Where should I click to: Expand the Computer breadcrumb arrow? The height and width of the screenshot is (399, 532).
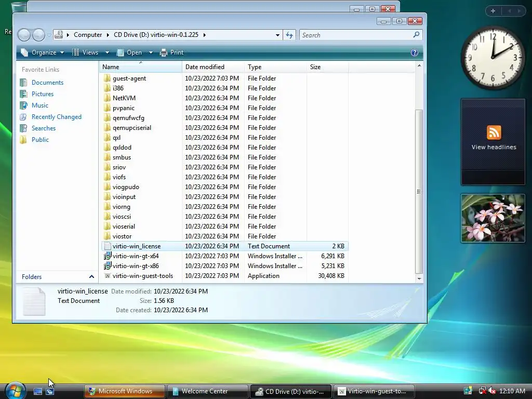pos(108,35)
